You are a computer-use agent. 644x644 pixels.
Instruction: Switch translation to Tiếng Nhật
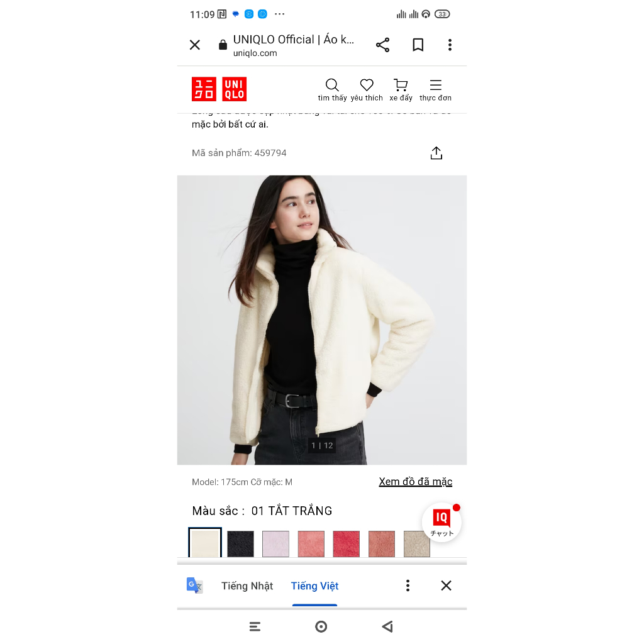click(247, 586)
